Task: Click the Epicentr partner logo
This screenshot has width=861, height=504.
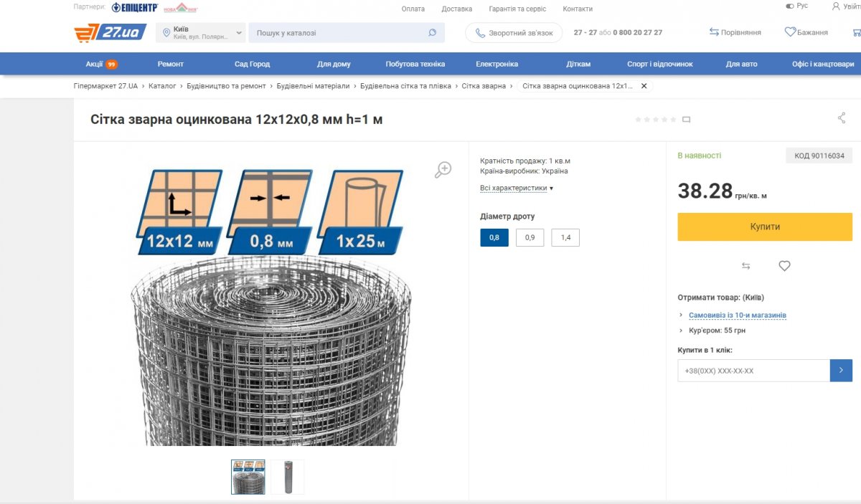Action: [134, 7]
